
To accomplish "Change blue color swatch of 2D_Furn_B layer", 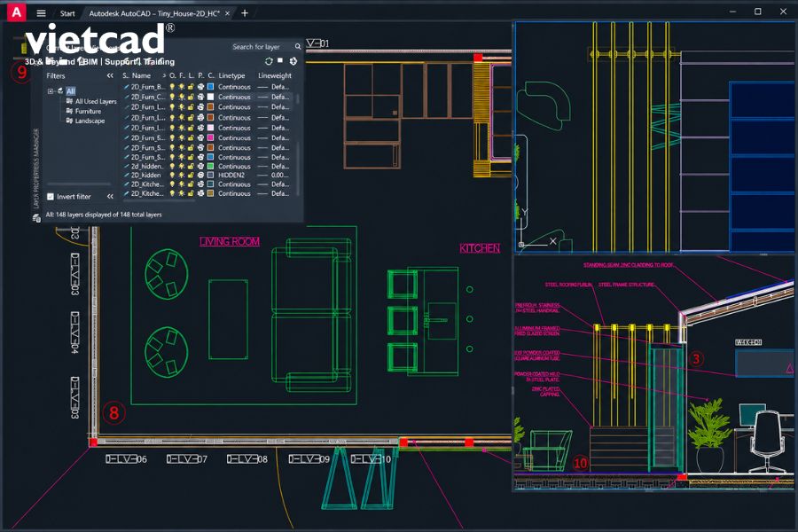I will point(210,87).
